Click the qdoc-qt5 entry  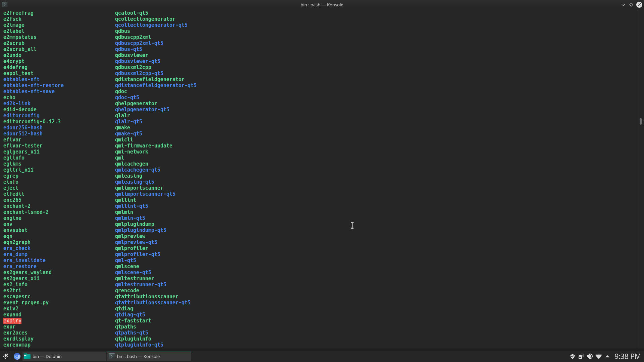127,98
